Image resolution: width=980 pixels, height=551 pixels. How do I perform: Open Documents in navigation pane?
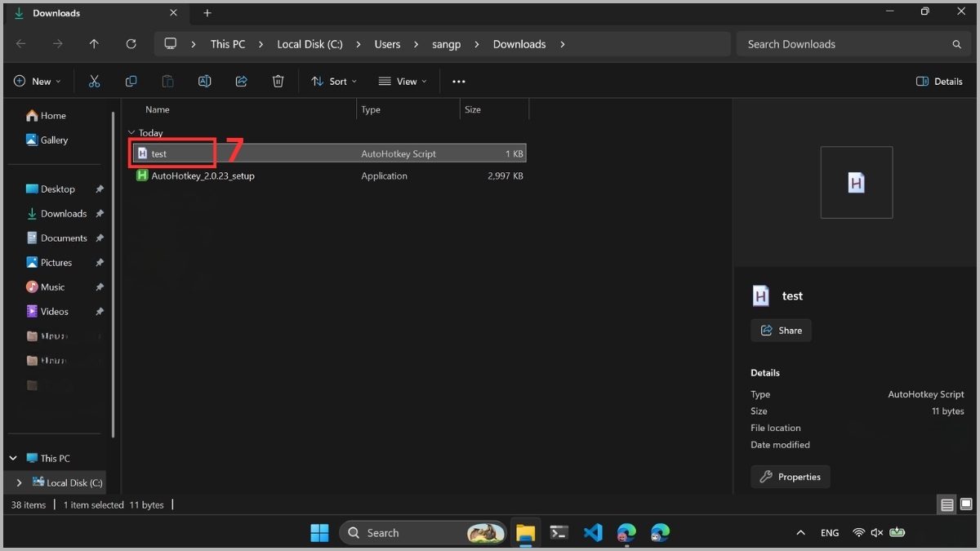pos(57,238)
